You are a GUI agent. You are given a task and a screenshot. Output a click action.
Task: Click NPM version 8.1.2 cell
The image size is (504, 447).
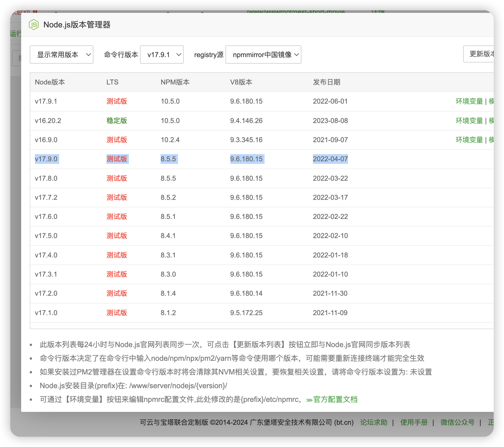click(168, 313)
